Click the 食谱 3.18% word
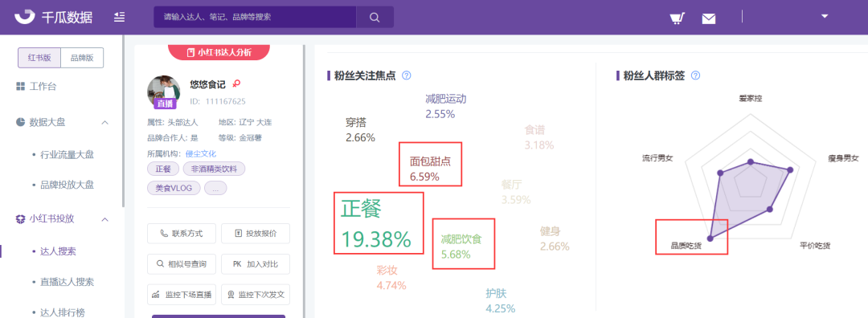 [x=538, y=137]
